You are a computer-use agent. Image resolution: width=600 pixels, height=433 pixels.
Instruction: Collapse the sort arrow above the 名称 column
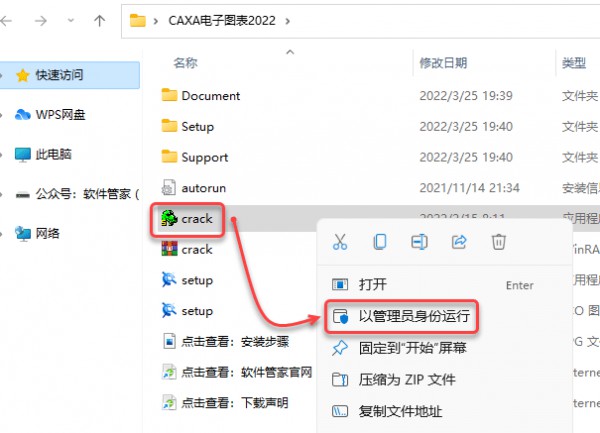click(x=290, y=52)
